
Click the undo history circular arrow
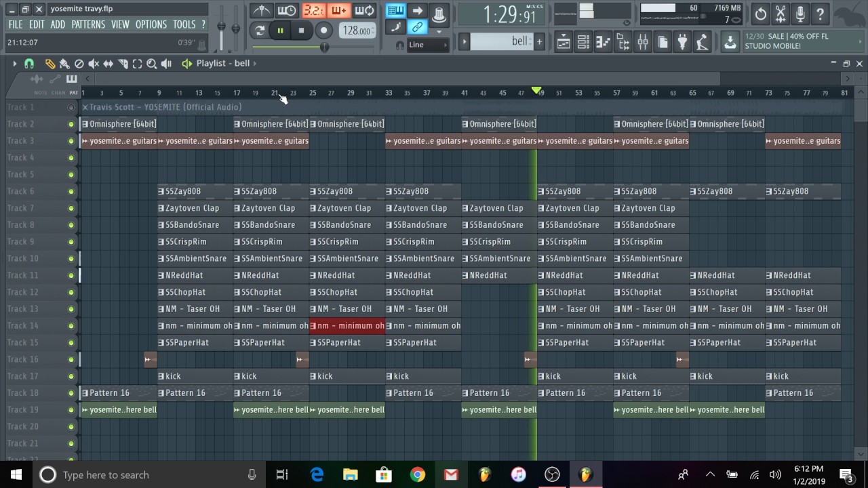pos(761,14)
